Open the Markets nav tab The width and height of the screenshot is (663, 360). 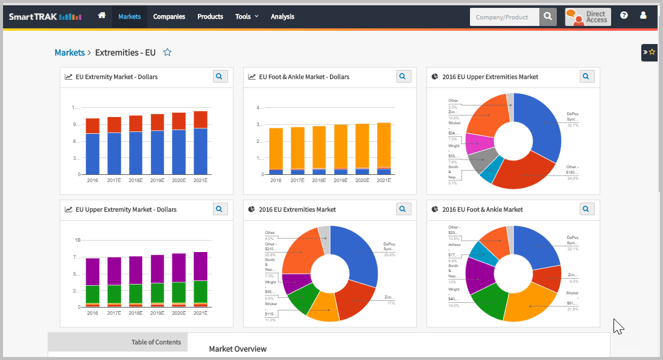pos(129,17)
